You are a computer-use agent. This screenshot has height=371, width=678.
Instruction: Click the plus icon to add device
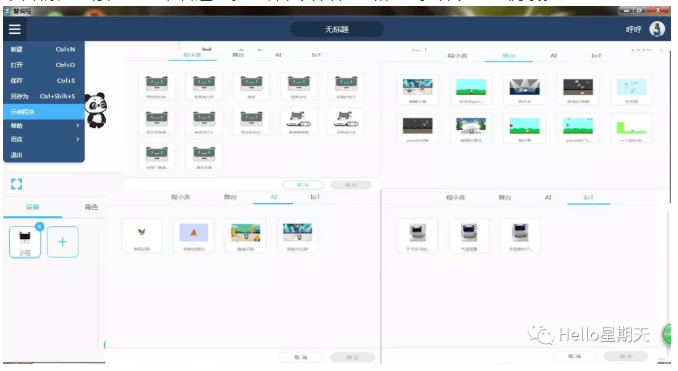[63, 242]
